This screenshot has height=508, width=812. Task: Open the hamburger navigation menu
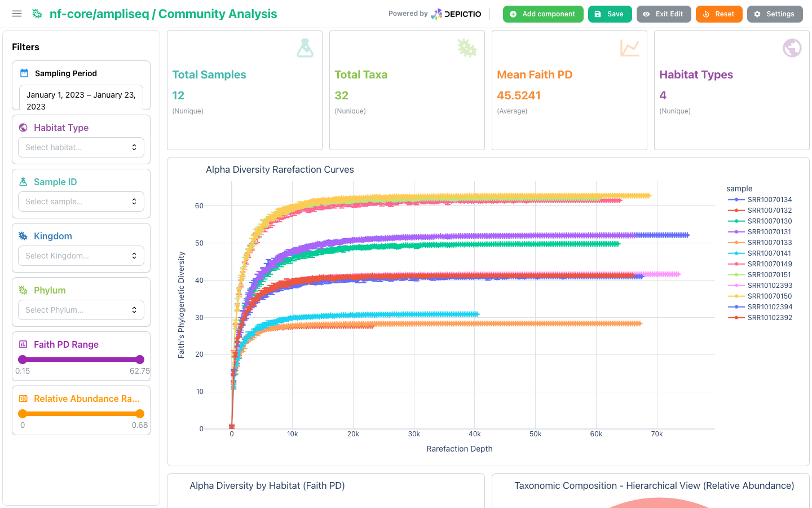(17, 14)
